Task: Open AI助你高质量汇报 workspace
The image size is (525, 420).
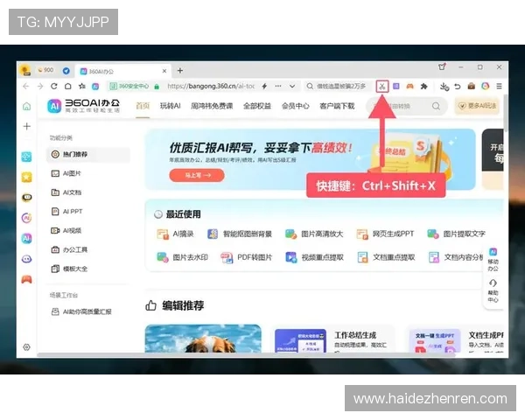Action: [81, 311]
